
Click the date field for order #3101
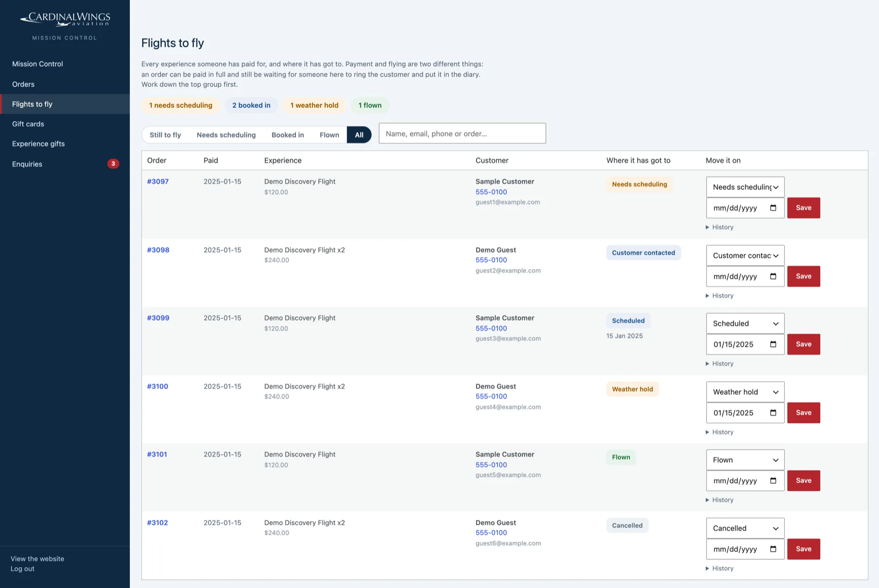(x=745, y=481)
